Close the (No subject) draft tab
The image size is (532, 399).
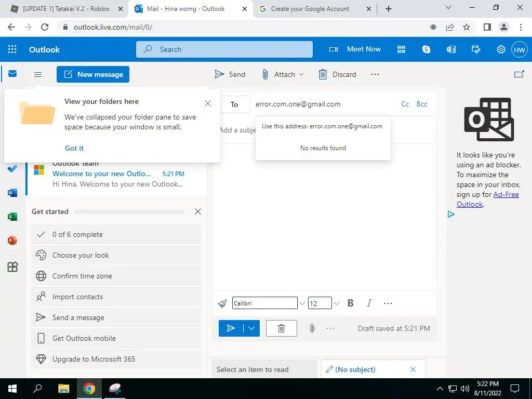tap(413, 369)
